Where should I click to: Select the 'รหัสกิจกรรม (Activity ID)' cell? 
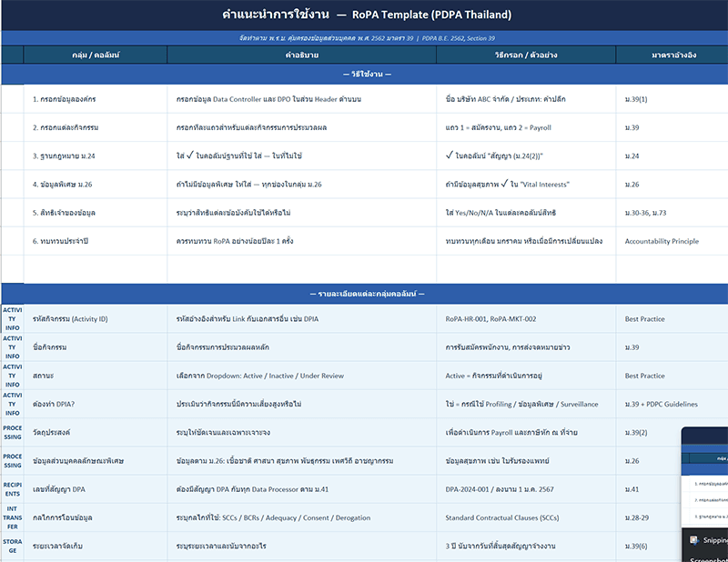point(96,319)
